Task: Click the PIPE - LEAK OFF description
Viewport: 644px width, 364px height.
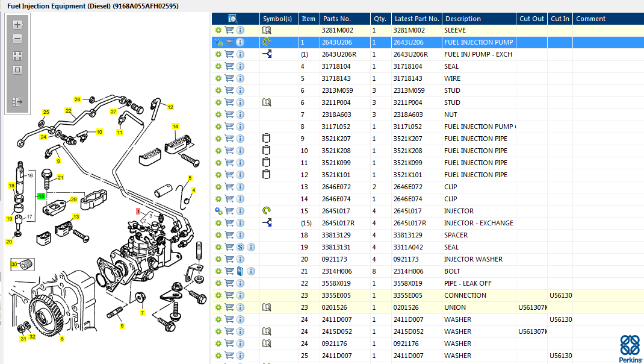Action: tap(468, 283)
